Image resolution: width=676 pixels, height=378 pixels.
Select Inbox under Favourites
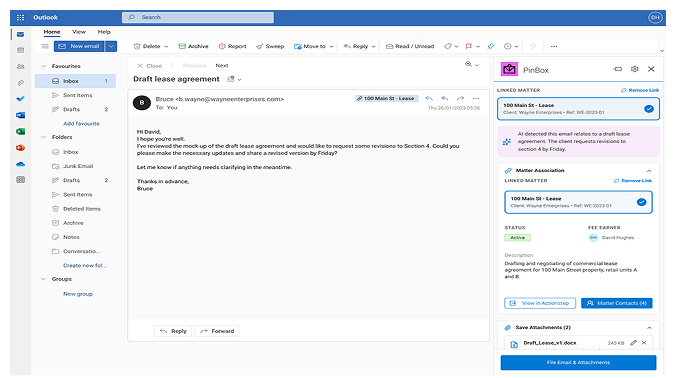75,81
